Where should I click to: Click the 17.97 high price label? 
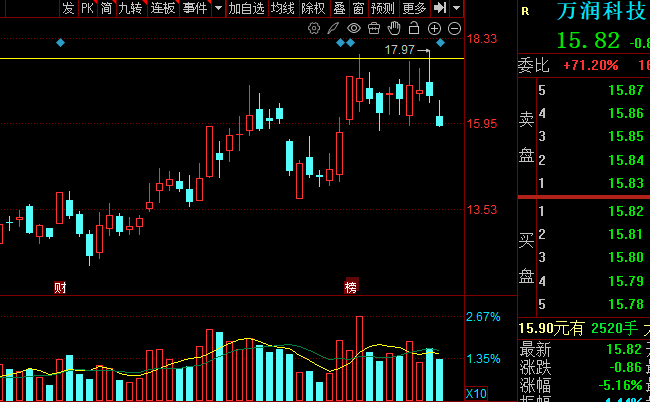399,50
